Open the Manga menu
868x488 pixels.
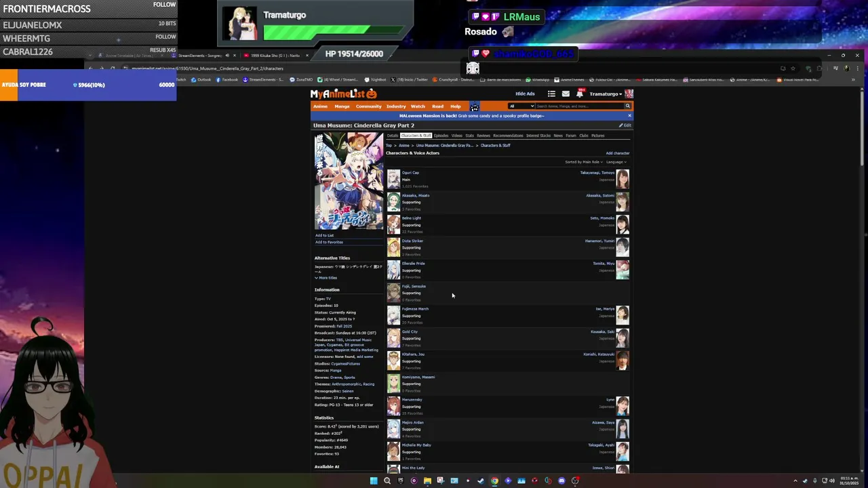click(342, 106)
